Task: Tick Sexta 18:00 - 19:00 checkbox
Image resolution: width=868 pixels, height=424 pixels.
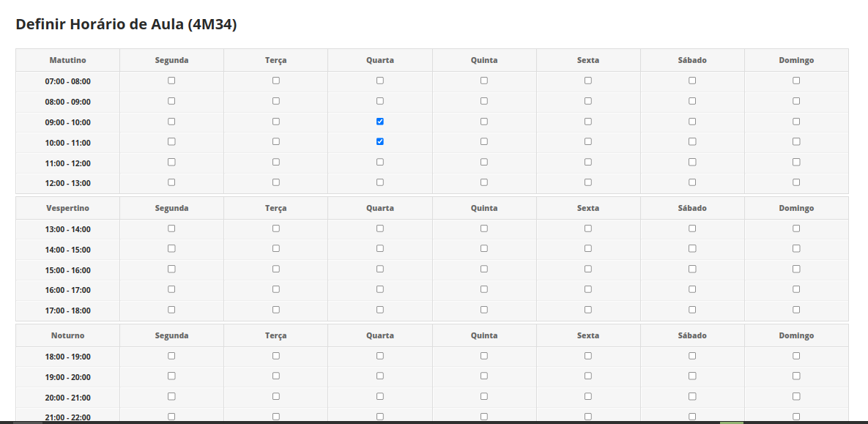Action: tap(588, 356)
